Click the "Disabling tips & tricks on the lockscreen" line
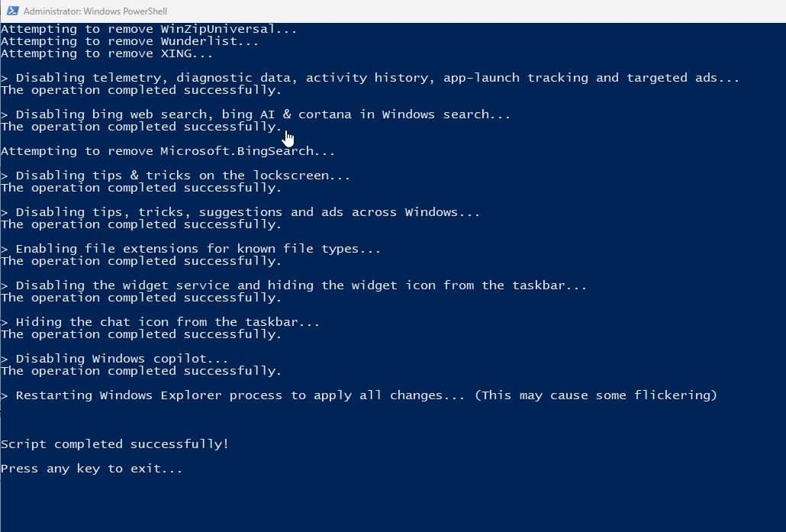This screenshot has width=786, height=532. click(x=183, y=176)
